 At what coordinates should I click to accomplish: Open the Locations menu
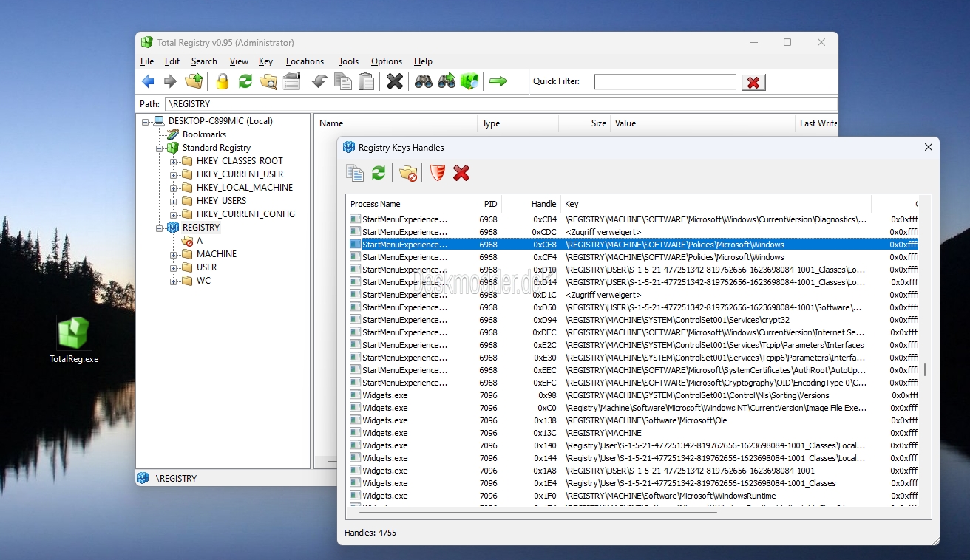305,61
